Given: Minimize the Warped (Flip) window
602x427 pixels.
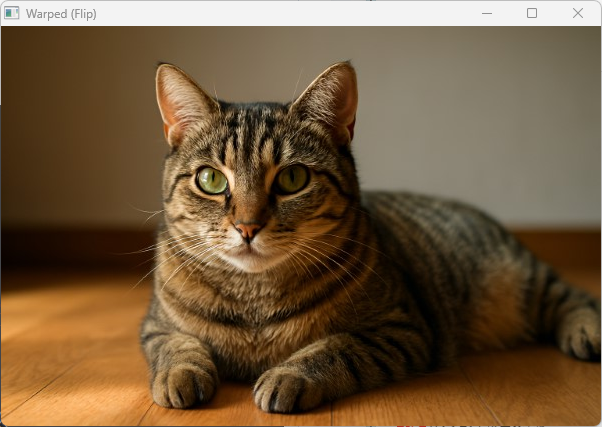Looking at the screenshot, I should pos(487,13).
